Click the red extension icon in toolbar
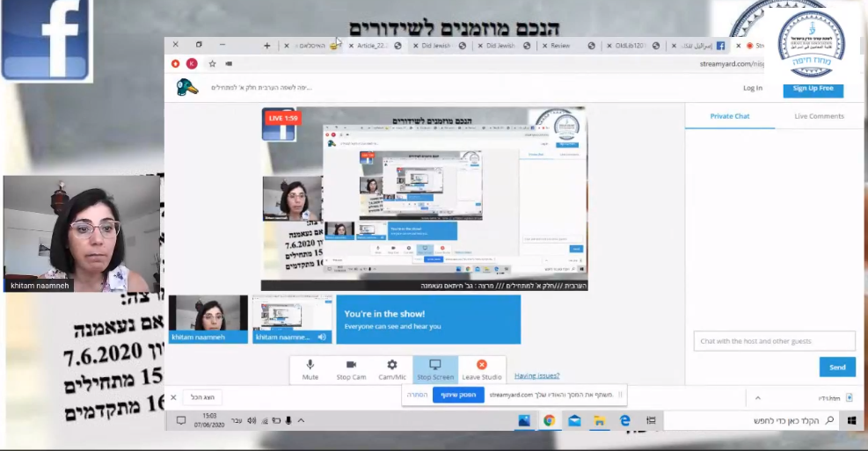868x451 pixels. point(176,63)
